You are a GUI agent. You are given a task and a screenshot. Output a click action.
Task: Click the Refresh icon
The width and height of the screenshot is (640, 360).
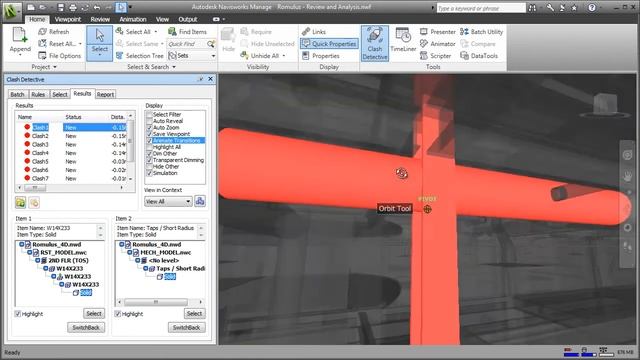[x=42, y=31]
